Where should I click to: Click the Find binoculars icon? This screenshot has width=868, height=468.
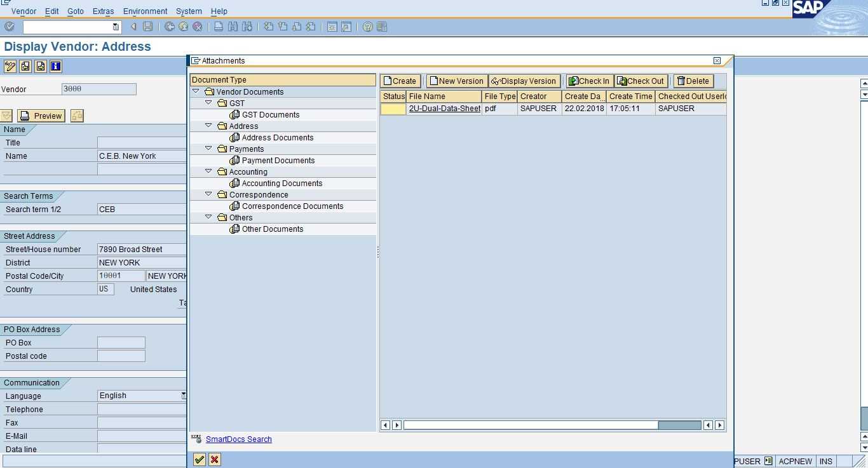[233, 27]
